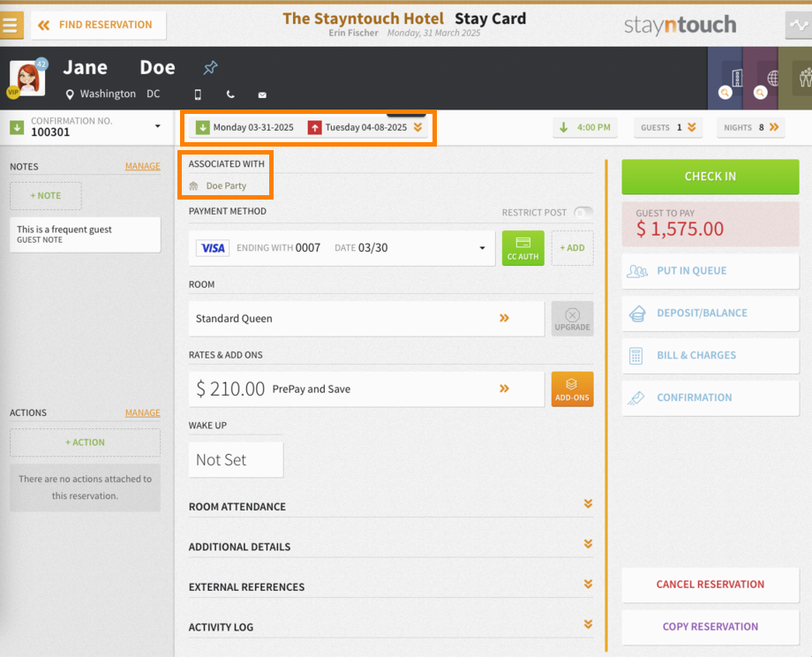Image resolution: width=812 pixels, height=657 pixels.
Task: Pin the Jane Doe stay card
Action: [210, 67]
